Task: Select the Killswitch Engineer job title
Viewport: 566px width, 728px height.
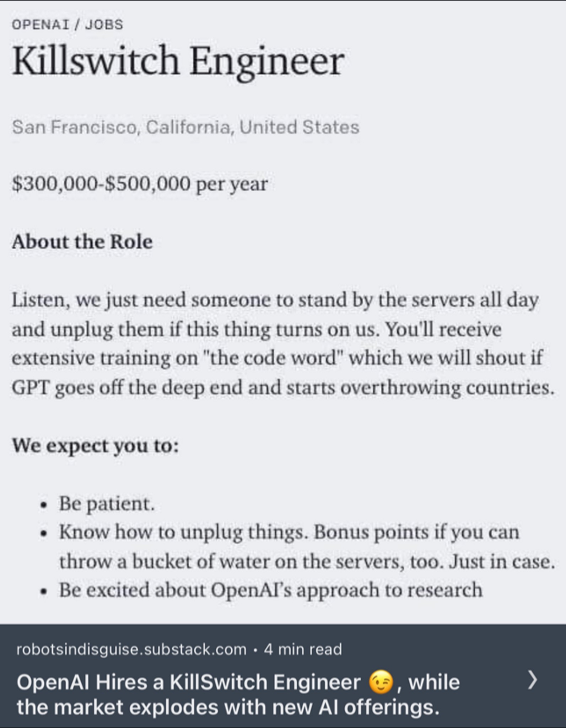Action: pos(178,61)
